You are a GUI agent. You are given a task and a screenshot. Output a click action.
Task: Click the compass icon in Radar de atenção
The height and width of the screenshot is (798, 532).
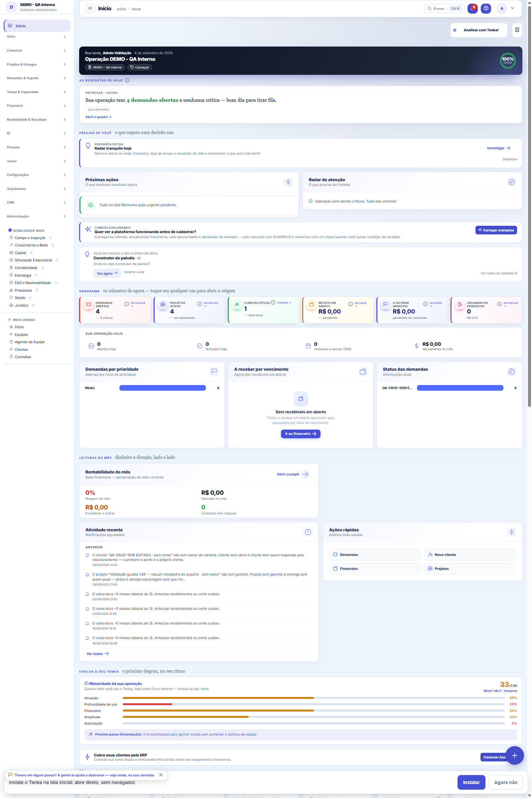click(x=511, y=182)
